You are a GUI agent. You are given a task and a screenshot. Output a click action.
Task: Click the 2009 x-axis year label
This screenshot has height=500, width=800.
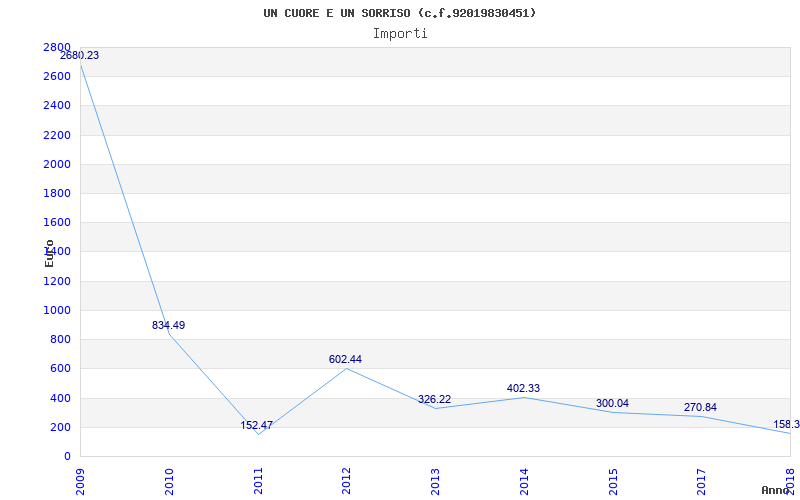coord(80,481)
